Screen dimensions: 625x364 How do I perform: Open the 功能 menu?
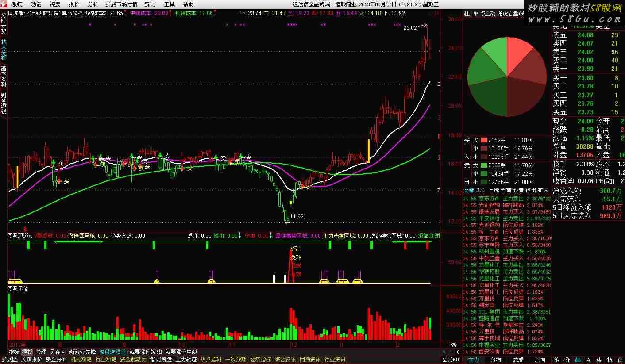pyautogui.click(x=36, y=4)
